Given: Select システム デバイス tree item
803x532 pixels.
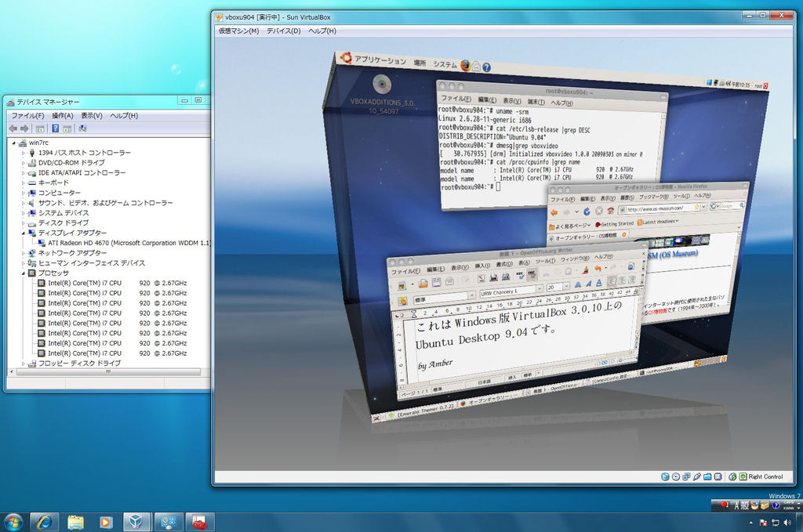Looking at the screenshot, I should pos(64,213).
